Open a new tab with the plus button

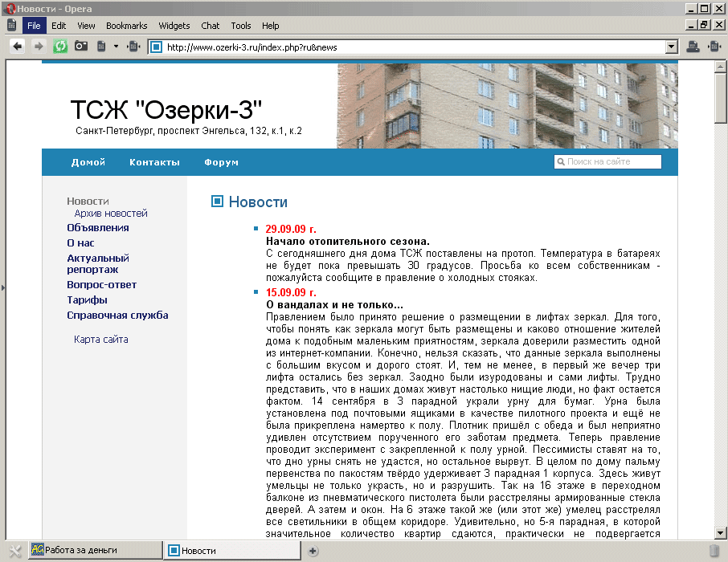click(x=313, y=551)
